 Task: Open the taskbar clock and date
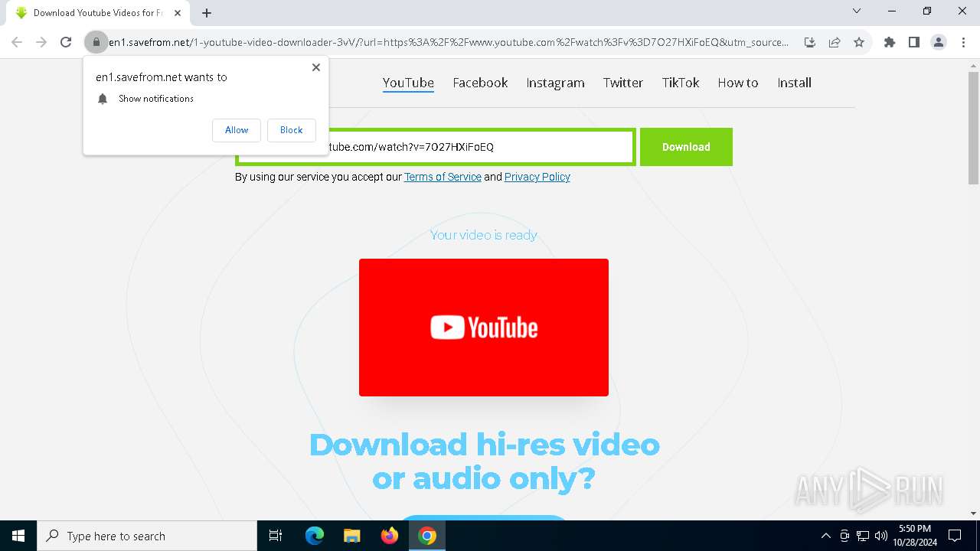[x=915, y=536]
